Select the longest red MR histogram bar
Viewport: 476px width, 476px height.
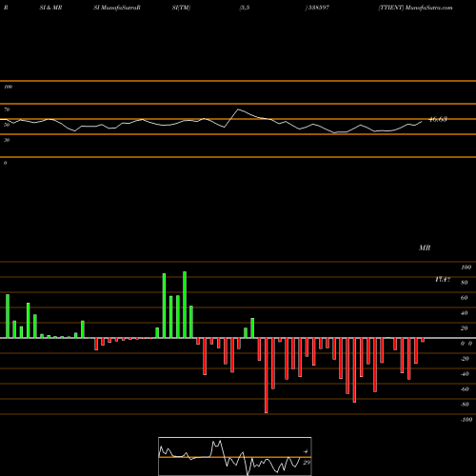point(266,376)
